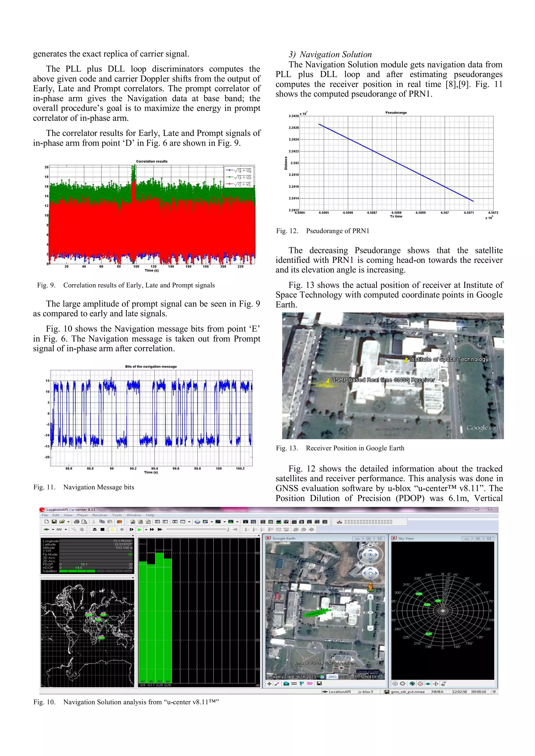The image size is (535, 756).
Task: Expand the dropdown next to the table view icon
Action: 189,522
